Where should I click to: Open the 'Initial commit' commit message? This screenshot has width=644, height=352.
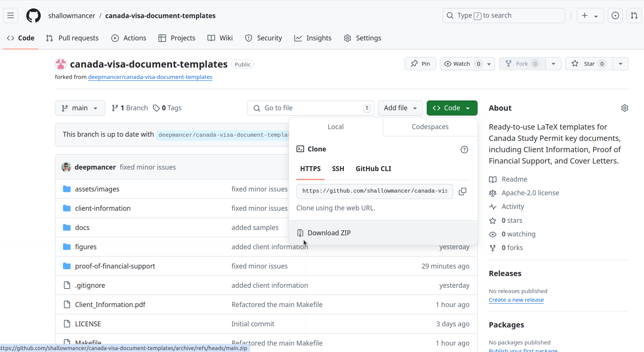pos(253,324)
